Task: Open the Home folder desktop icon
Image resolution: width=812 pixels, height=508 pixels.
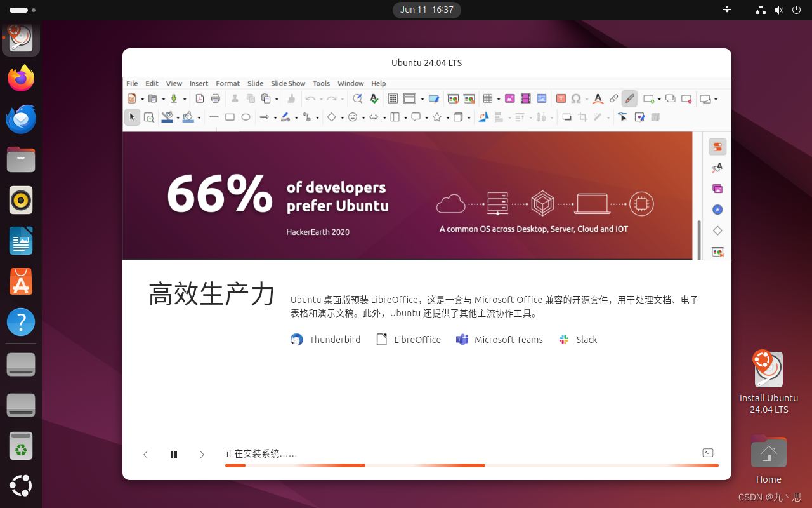Action: point(768,459)
